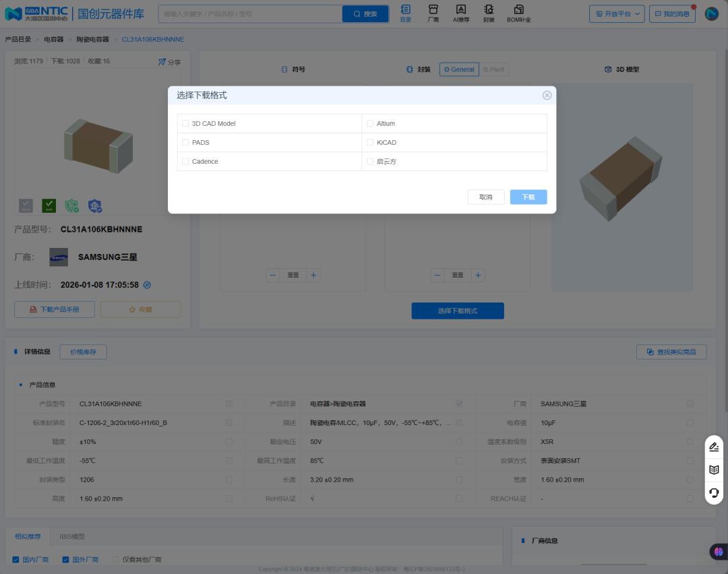728x574 pixels.
Task: Click the 分享 share icon
Action: [169, 62]
